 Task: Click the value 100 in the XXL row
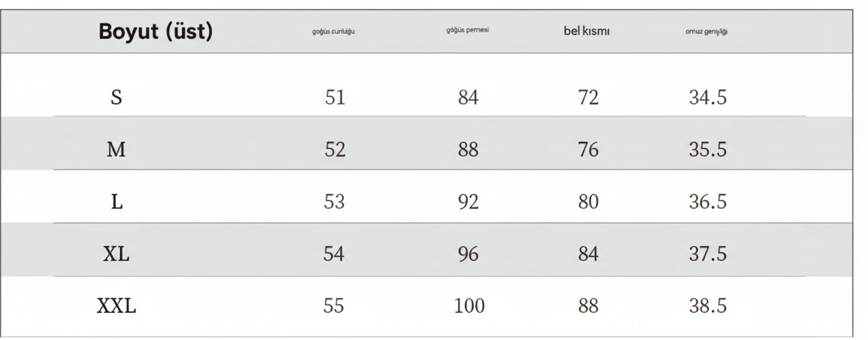click(469, 306)
